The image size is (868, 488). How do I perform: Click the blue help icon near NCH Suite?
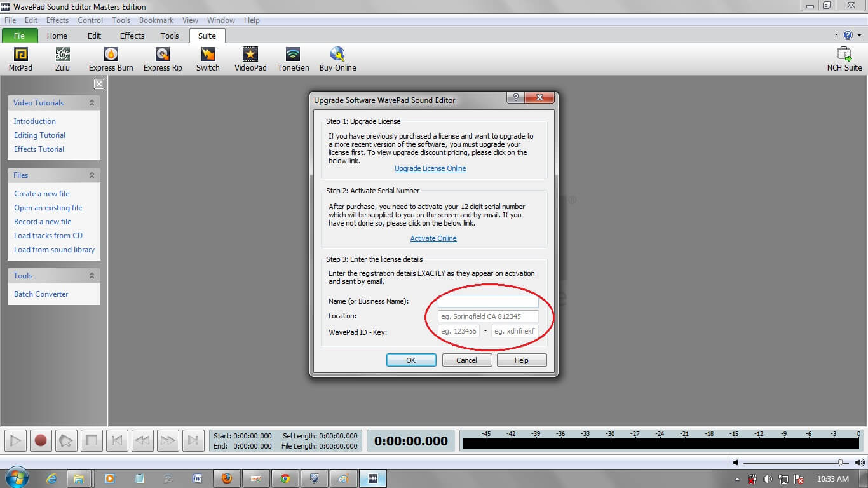click(848, 36)
